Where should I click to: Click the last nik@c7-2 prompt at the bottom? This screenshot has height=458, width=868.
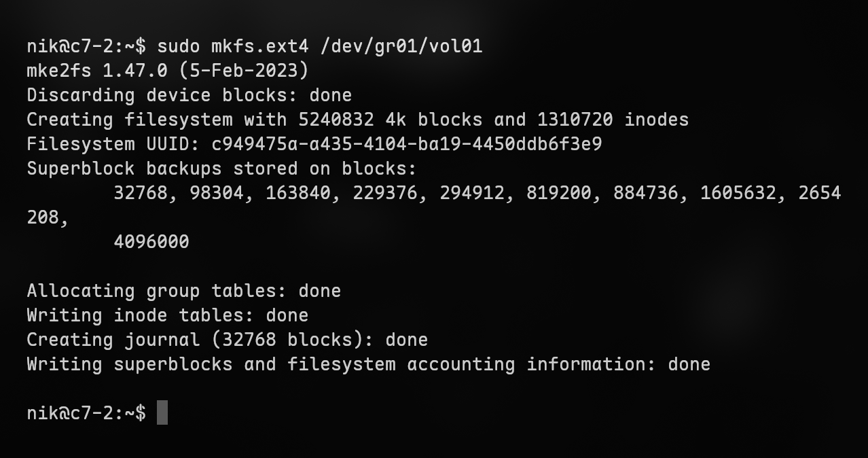pyautogui.click(x=86, y=412)
